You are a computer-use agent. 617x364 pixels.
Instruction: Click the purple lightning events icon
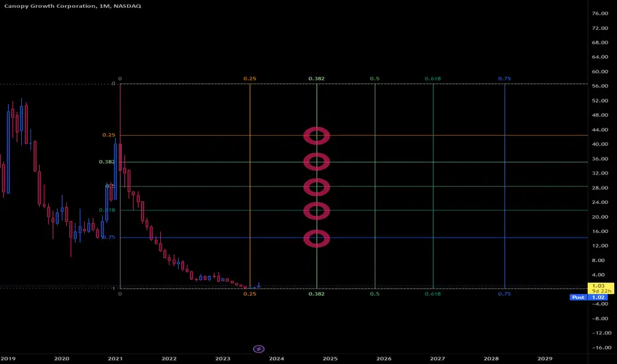(259, 349)
